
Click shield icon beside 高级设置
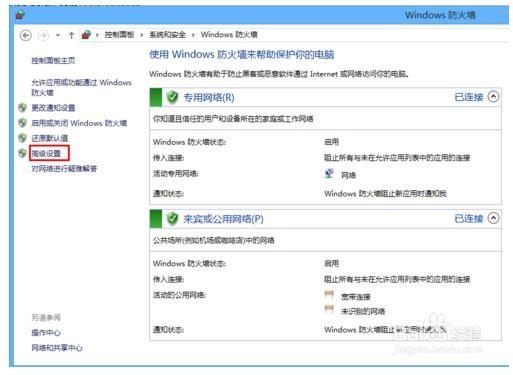(22, 153)
